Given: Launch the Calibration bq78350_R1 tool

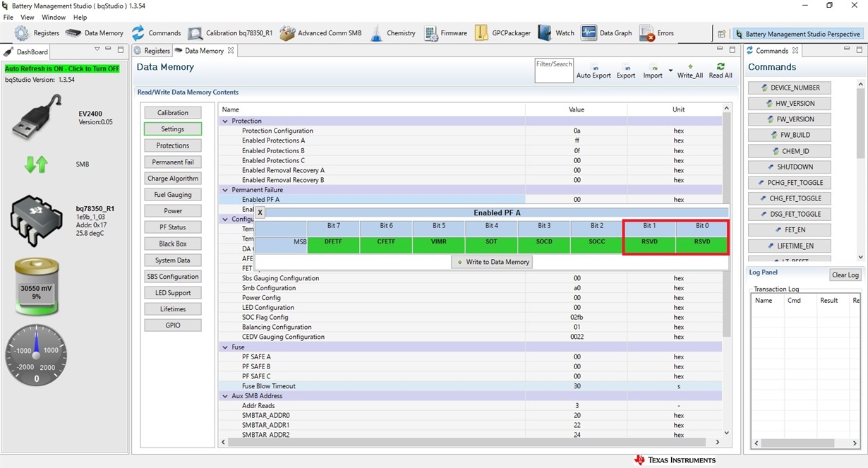Looking at the screenshot, I should (x=230, y=33).
